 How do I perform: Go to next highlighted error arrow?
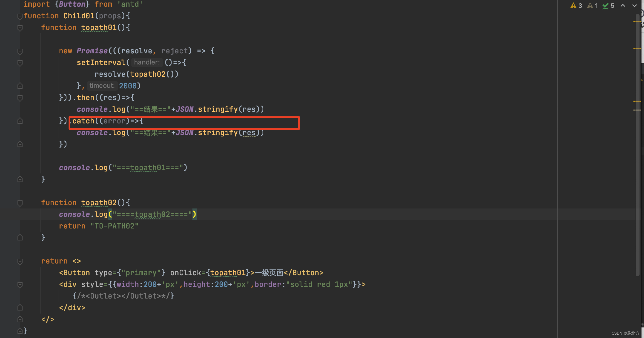click(x=635, y=6)
